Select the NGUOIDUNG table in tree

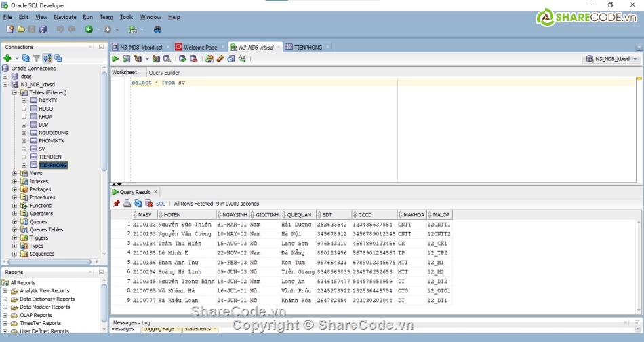coord(54,133)
